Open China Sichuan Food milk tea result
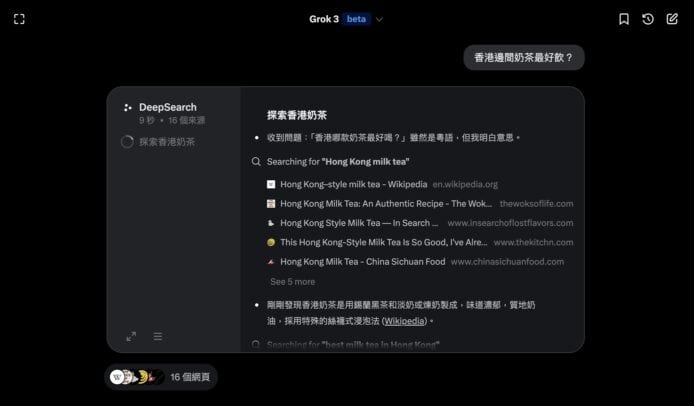The height and width of the screenshot is (406, 694). tap(362, 262)
